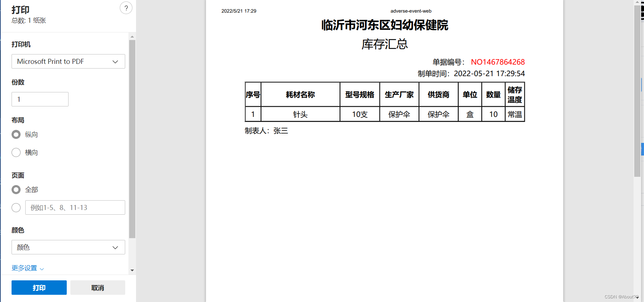Click the 制单时间 2022-05-21 17:29:54 line
The width and height of the screenshot is (644, 302).
[471, 74]
